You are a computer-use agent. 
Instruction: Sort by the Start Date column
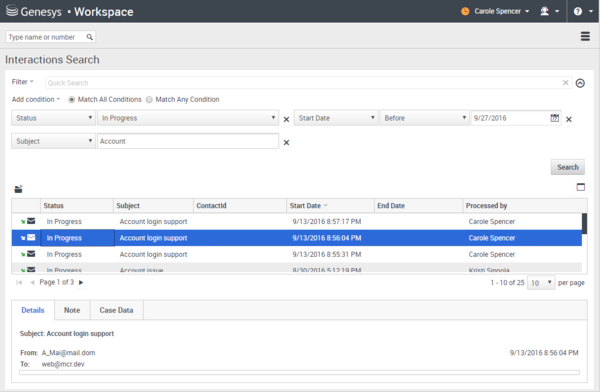(330, 206)
